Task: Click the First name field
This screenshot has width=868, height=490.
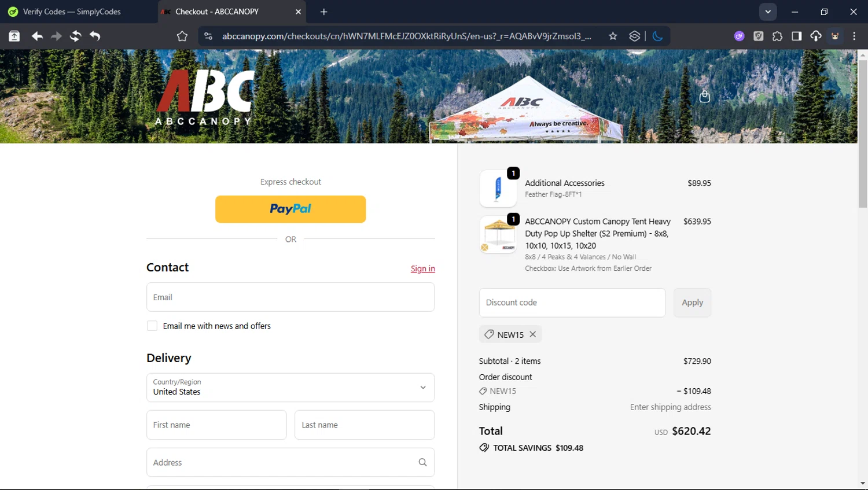Action: [x=216, y=425]
